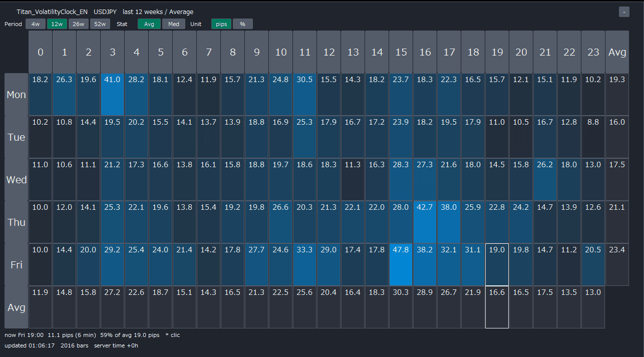Select the Wed row header
The width and height of the screenshot is (644, 357).
[17, 180]
